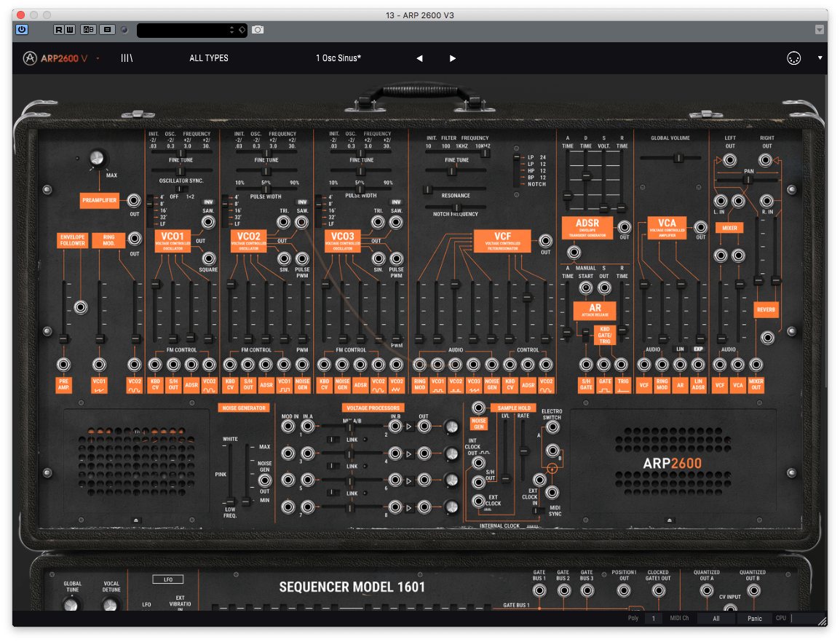Image resolution: width=840 pixels, height=642 pixels.
Task: Click the LEFT OUT jack
Action: 729,159
